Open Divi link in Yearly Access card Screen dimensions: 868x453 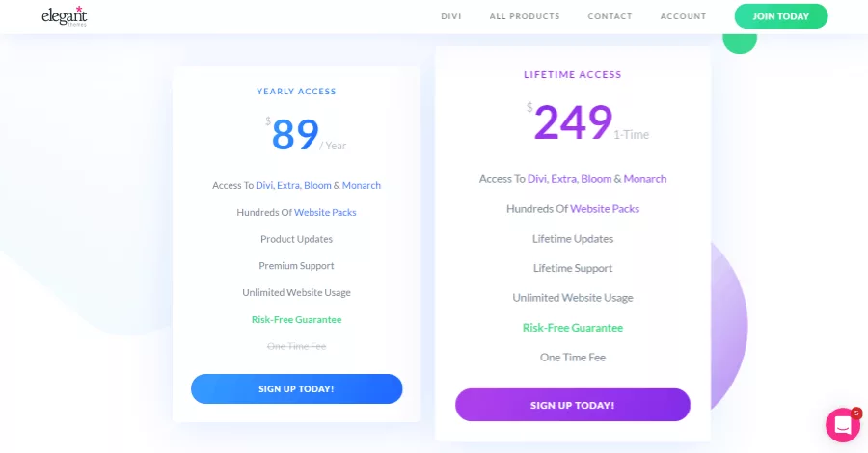click(x=264, y=185)
